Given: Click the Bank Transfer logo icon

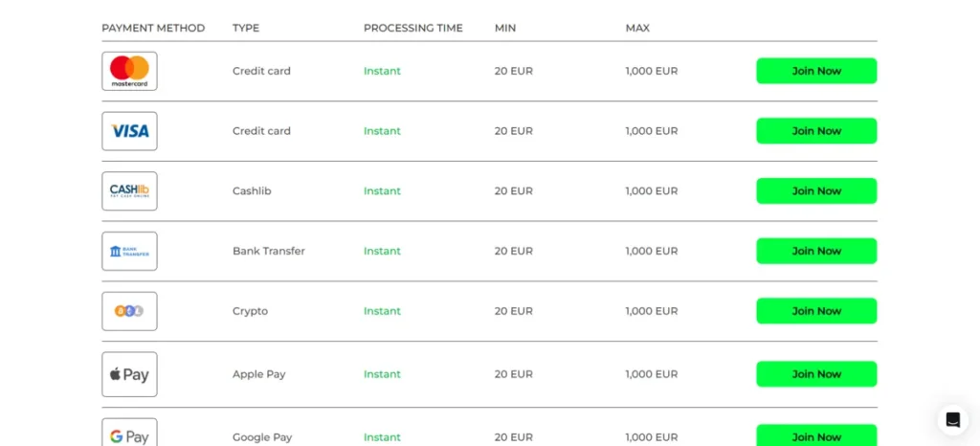Looking at the screenshot, I should (129, 251).
